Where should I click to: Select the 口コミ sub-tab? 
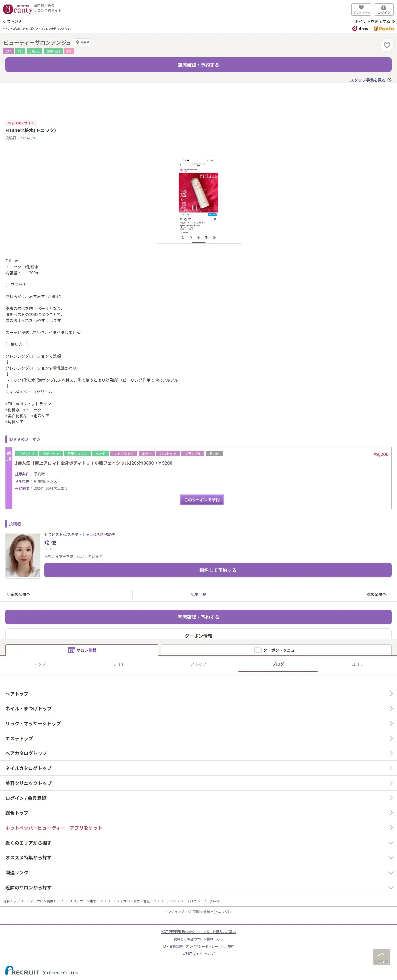pos(357,664)
